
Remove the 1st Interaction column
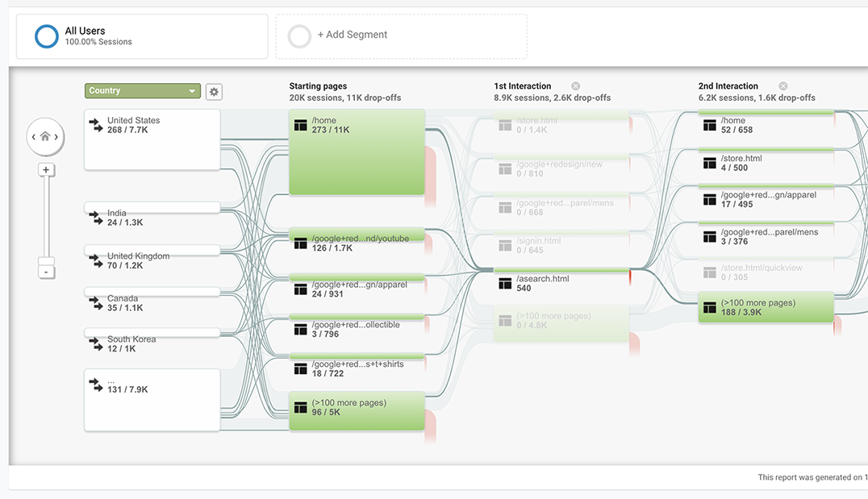coord(576,85)
